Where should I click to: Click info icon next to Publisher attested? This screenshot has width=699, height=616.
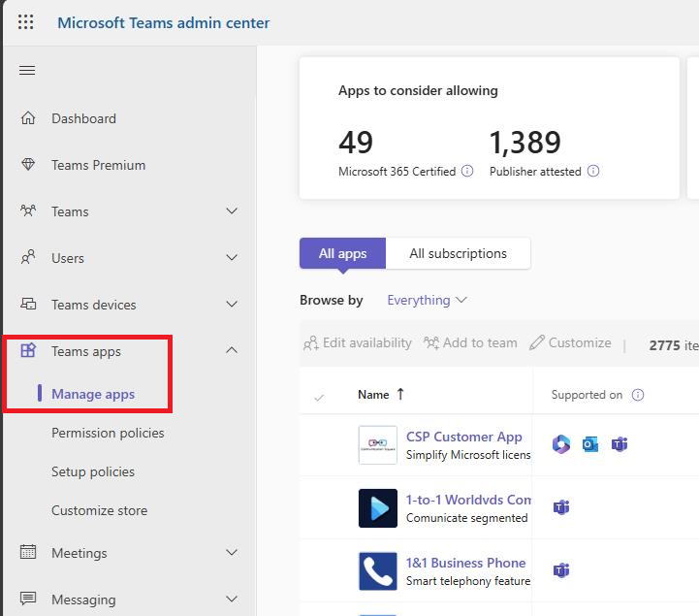coord(593,171)
